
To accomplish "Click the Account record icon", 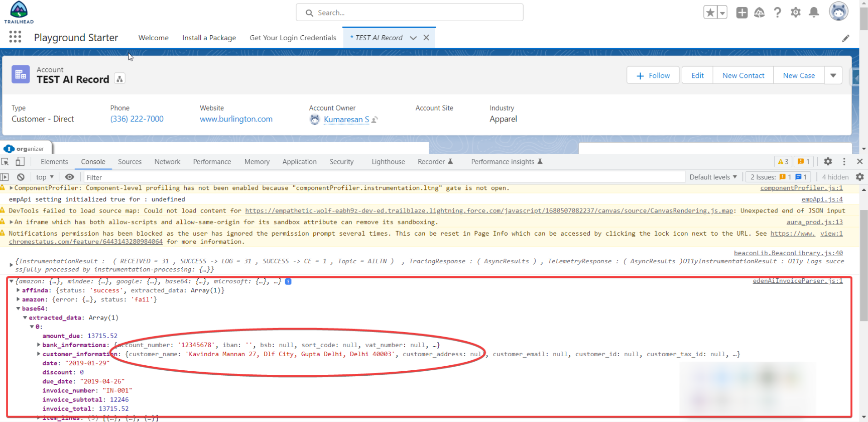I will (21, 74).
